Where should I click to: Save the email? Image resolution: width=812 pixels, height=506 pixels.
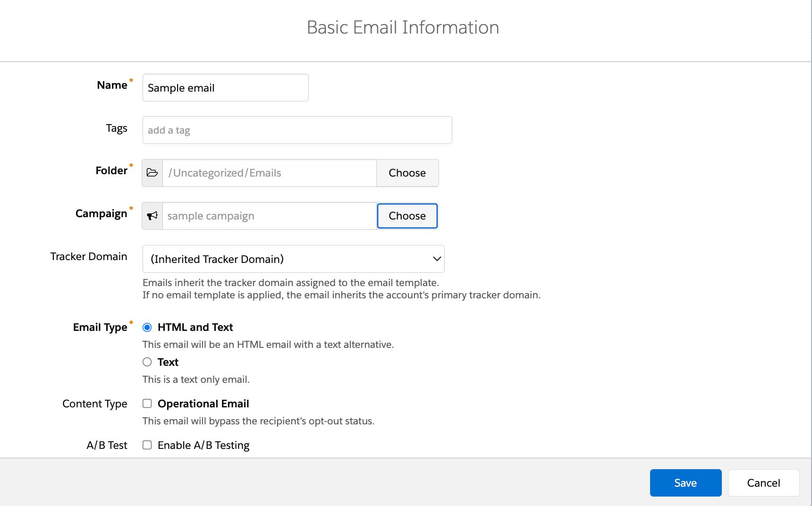tap(685, 482)
